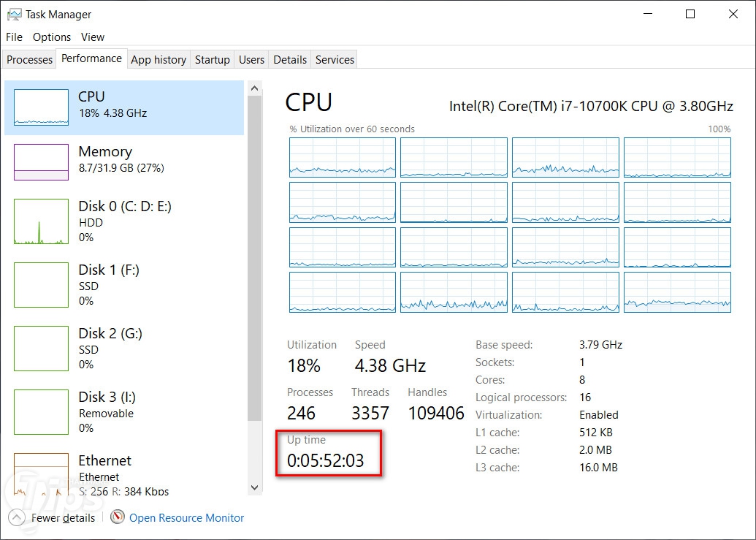Click the first logical processor graph
756x540 pixels.
click(343, 158)
